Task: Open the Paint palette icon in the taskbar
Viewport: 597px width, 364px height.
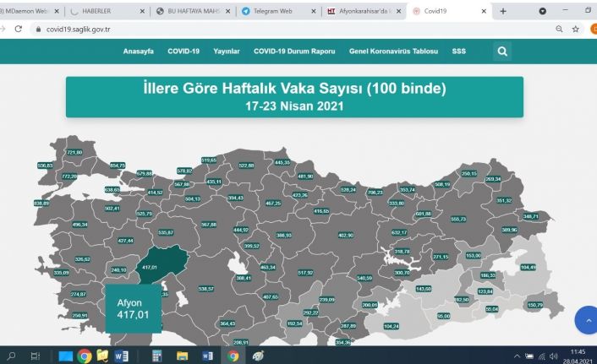Action: coord(258,356)
